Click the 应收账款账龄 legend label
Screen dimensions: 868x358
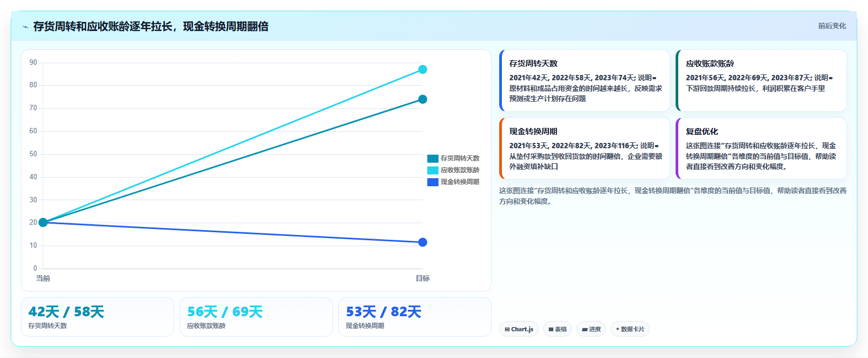[x=460, y=170]
